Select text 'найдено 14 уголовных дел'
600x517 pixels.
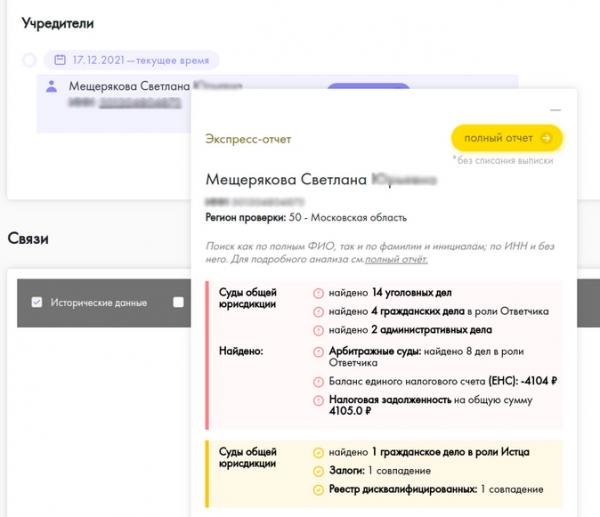coord(390,293)
